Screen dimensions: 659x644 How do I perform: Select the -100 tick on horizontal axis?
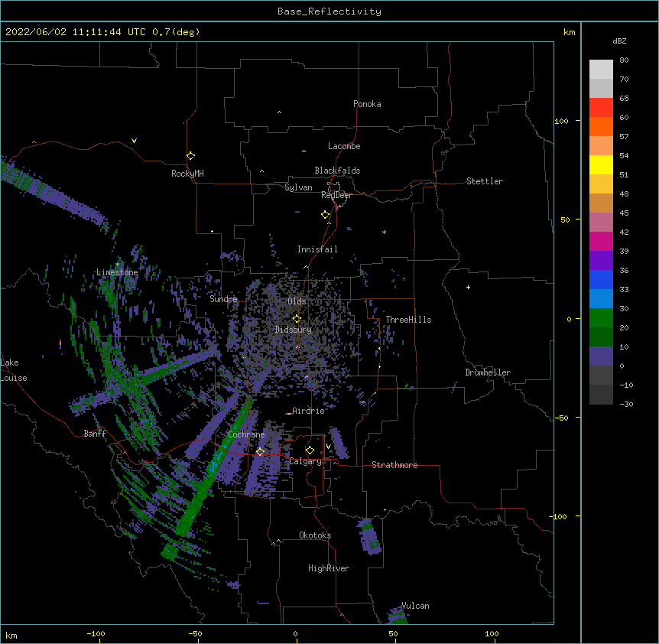96,633
